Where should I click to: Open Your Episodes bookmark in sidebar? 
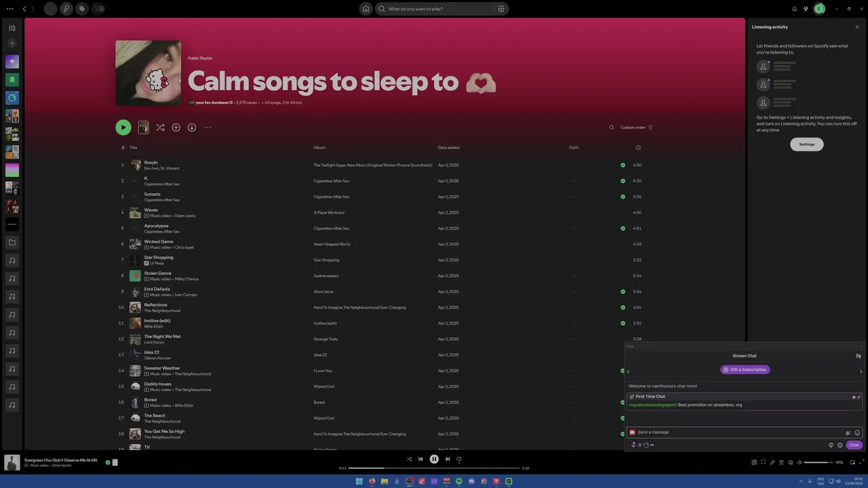click(x=12, y=80)
